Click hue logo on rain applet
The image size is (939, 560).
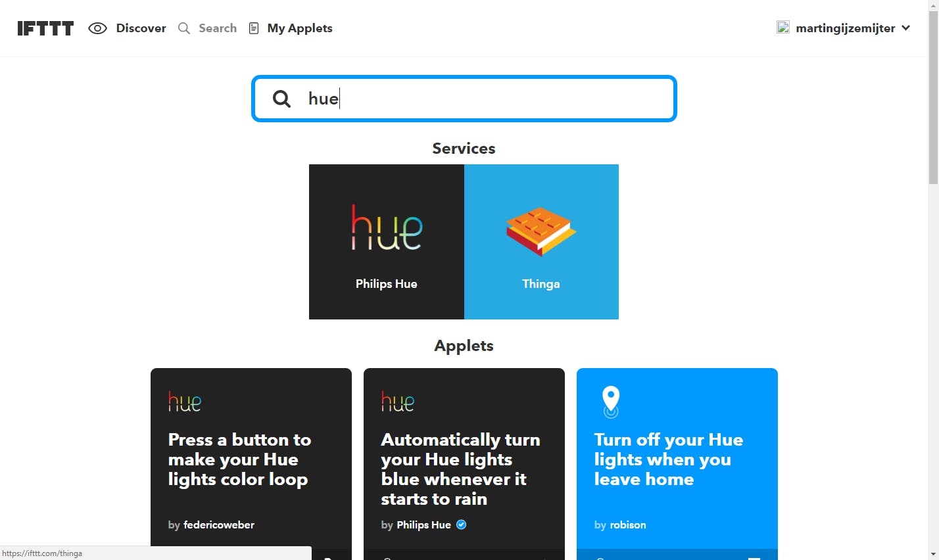pos(398,401)
